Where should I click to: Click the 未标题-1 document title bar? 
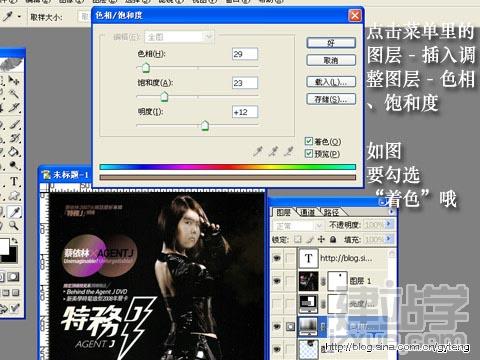coord(65,175)
